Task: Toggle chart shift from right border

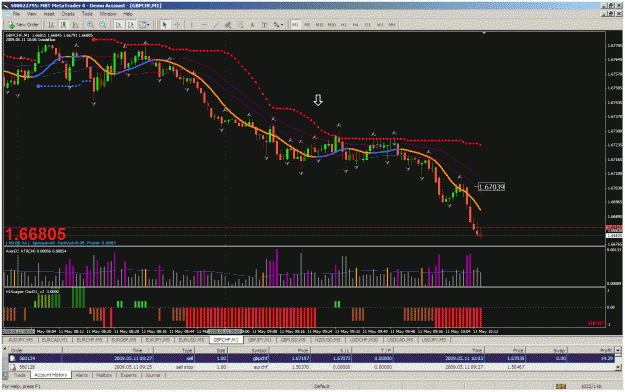Action: (x=130, y=25)
